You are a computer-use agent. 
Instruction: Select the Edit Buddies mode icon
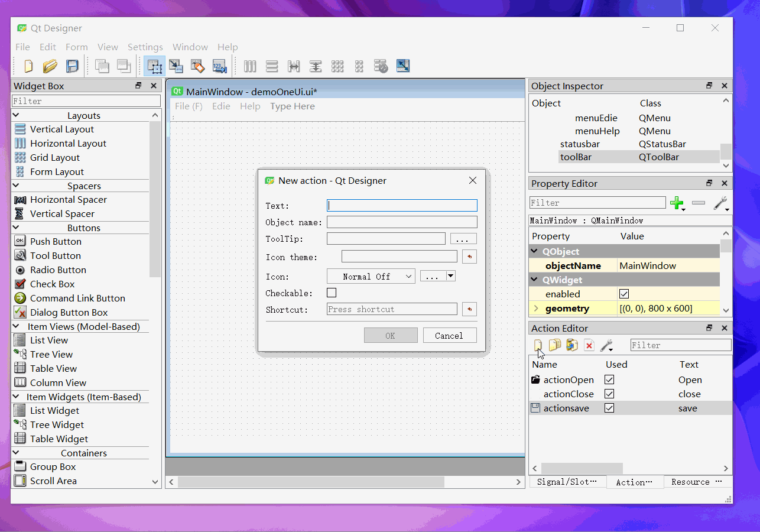coord(197,66)
